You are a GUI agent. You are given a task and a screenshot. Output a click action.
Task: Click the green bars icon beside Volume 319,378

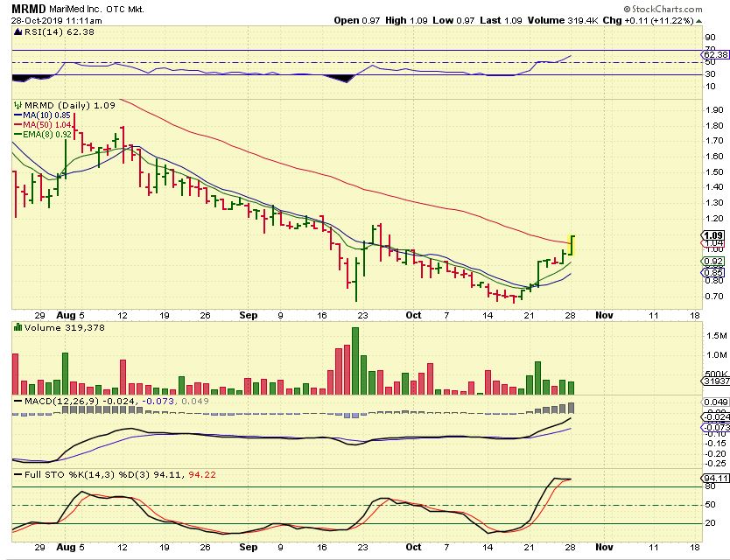[18, 327]
